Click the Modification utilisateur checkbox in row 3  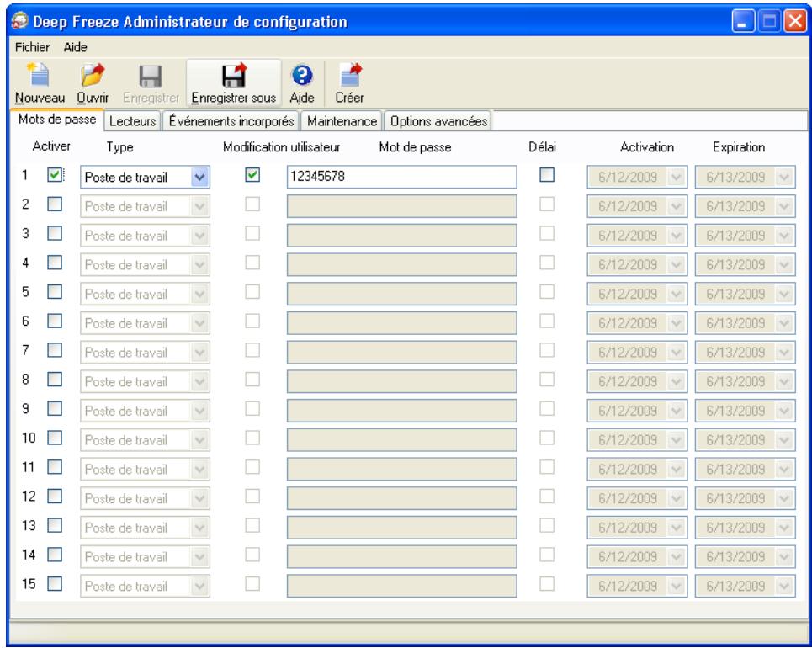pyautogui.click(x=252, y=233)
